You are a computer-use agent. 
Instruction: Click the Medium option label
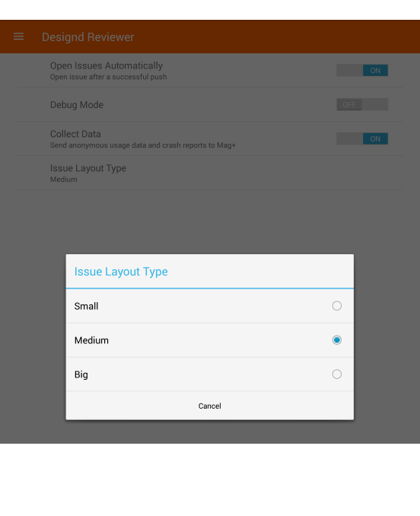pos(91,340)
